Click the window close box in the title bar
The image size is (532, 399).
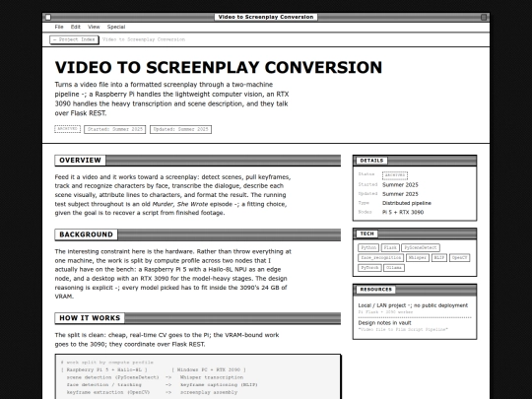point(48,17)
